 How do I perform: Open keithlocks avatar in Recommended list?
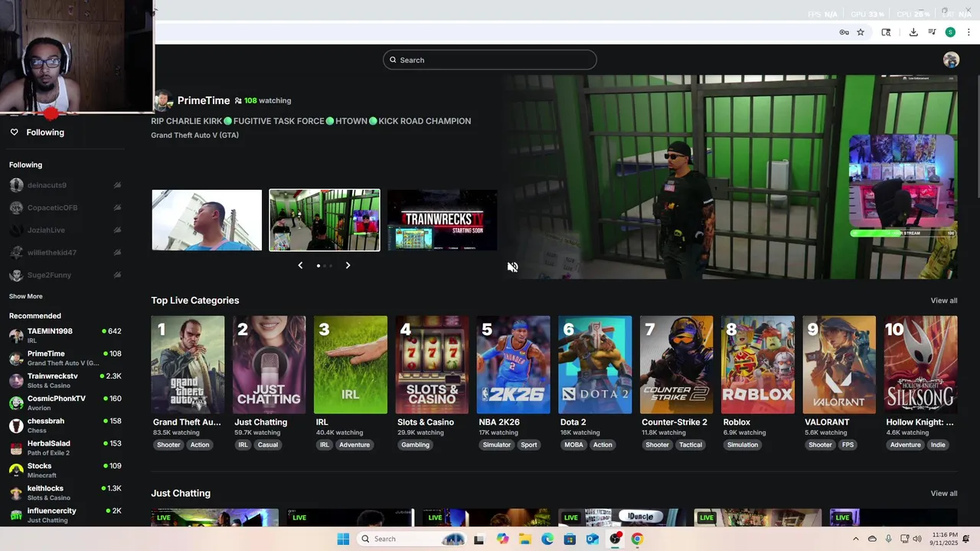[x=16, y=493]
